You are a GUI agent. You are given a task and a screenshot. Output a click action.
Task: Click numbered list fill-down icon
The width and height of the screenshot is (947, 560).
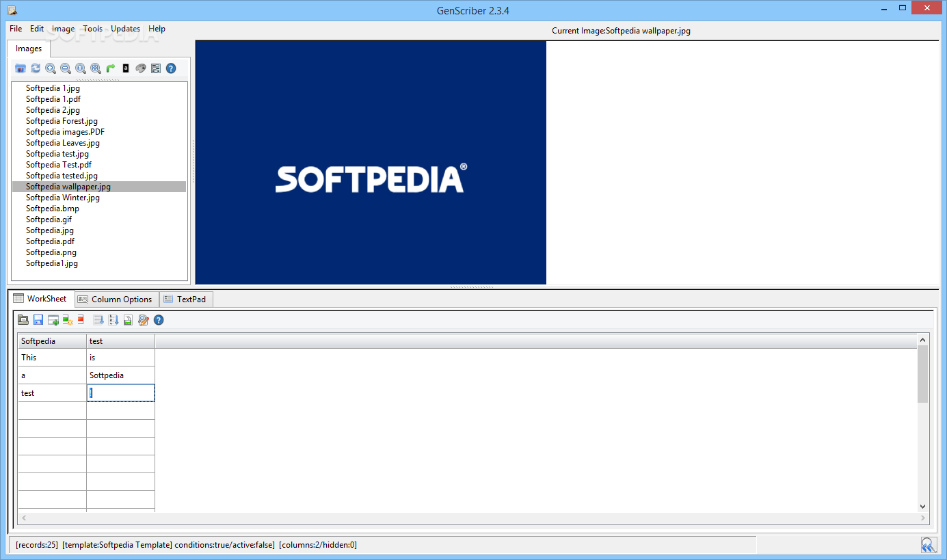pyautogui.click(x=114, y=319)
